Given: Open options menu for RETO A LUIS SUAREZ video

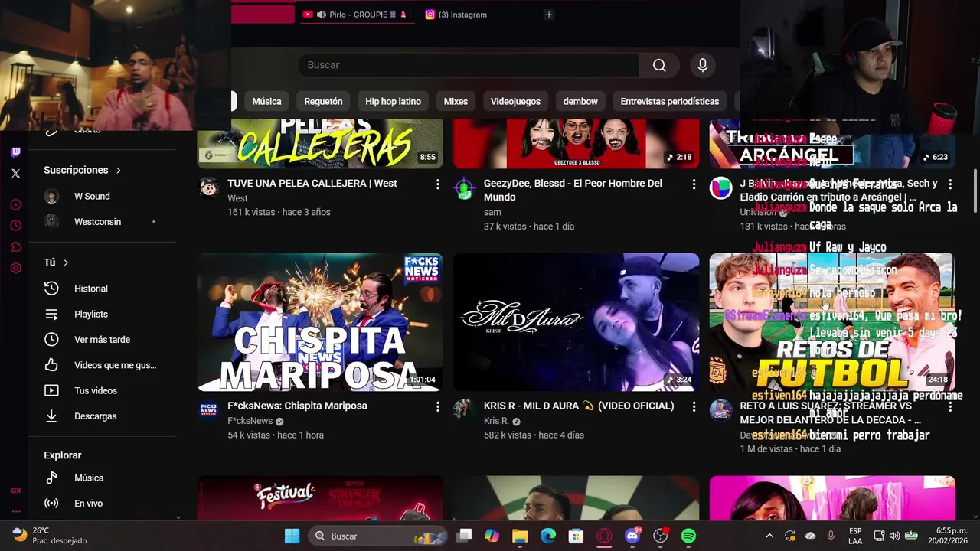Looking at the screenshot, I should click(950, 406).
